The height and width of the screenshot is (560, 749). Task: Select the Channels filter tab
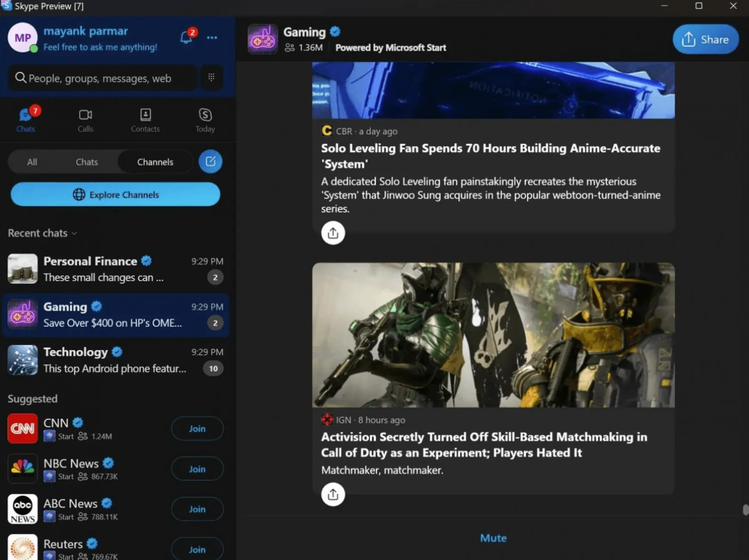(155, 162)
